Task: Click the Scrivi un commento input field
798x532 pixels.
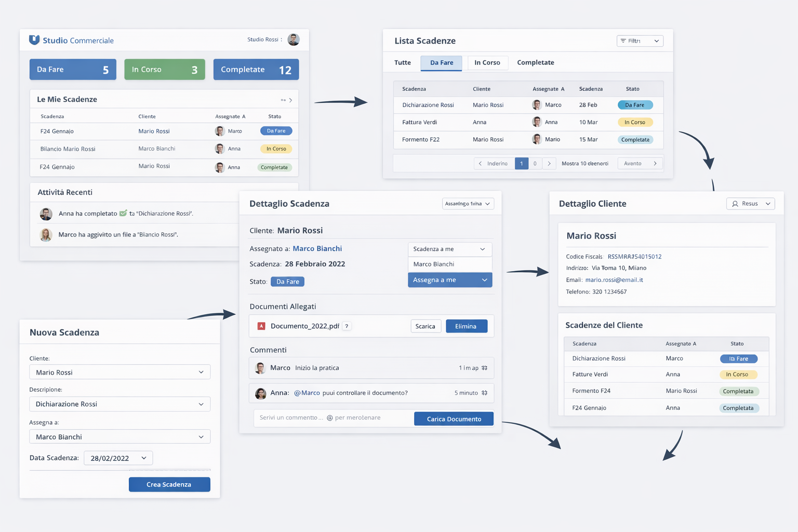Action: pyautogui.click(x=334, y=418)
